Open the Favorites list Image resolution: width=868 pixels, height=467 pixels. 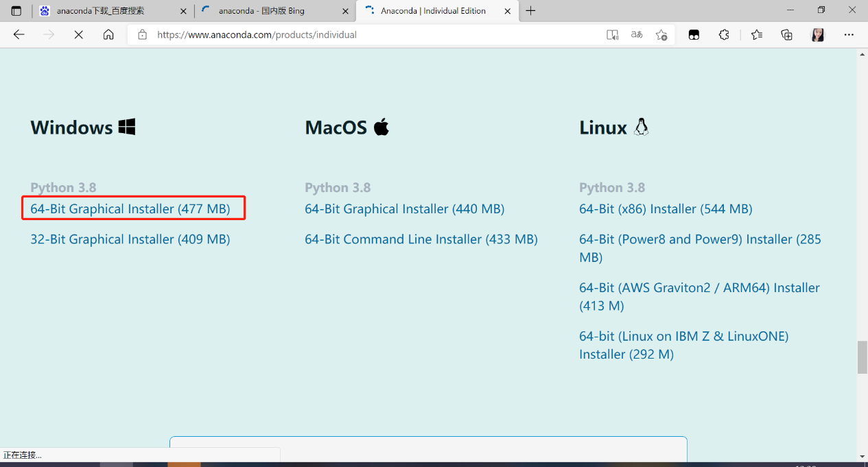pos(757,34)
